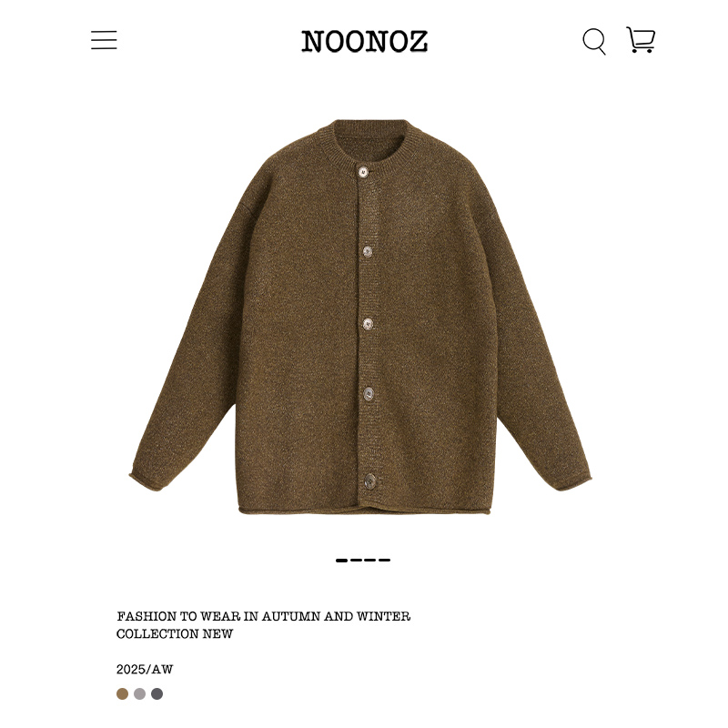The width and height of the screenshot is (728, 728).
Task: Open the 'Fashion to wear in autumn' title
Action: (x=264, y=617)
